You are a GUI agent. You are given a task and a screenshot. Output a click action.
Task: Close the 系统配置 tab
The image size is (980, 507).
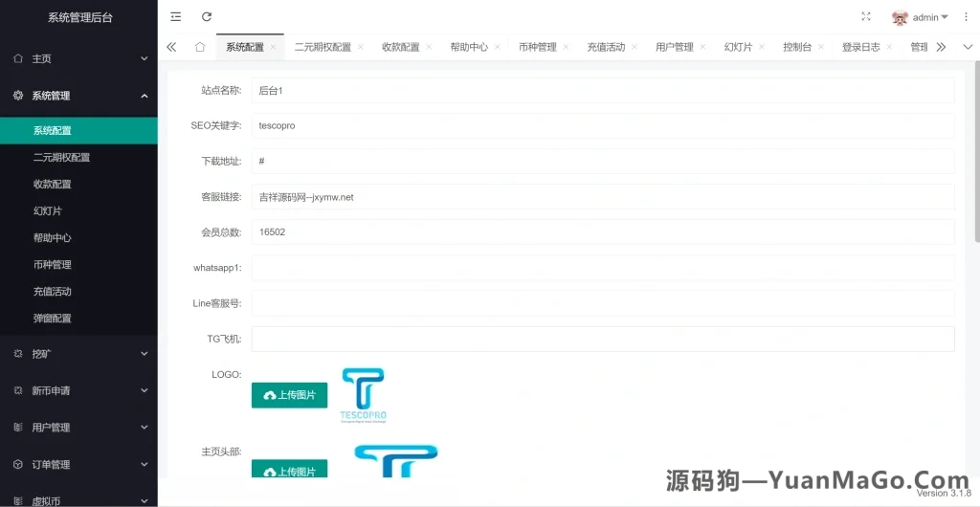point(273,47)
